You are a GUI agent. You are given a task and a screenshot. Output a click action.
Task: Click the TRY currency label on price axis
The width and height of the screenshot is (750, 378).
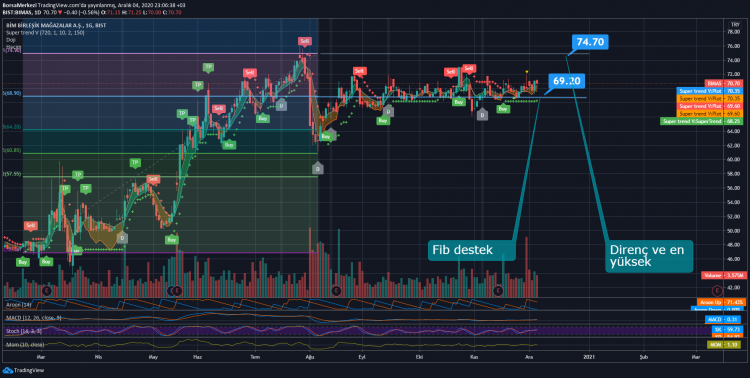[x=734, y=24]
